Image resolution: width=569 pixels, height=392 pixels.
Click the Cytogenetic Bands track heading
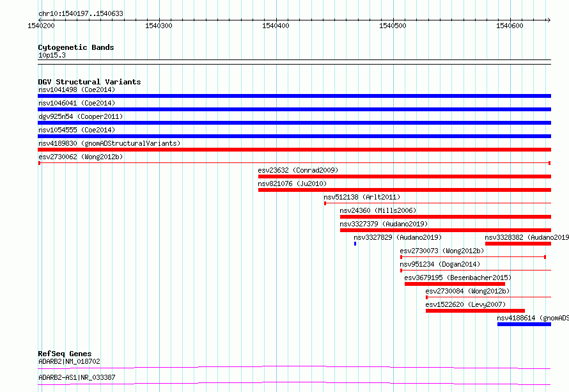(76, 47)
